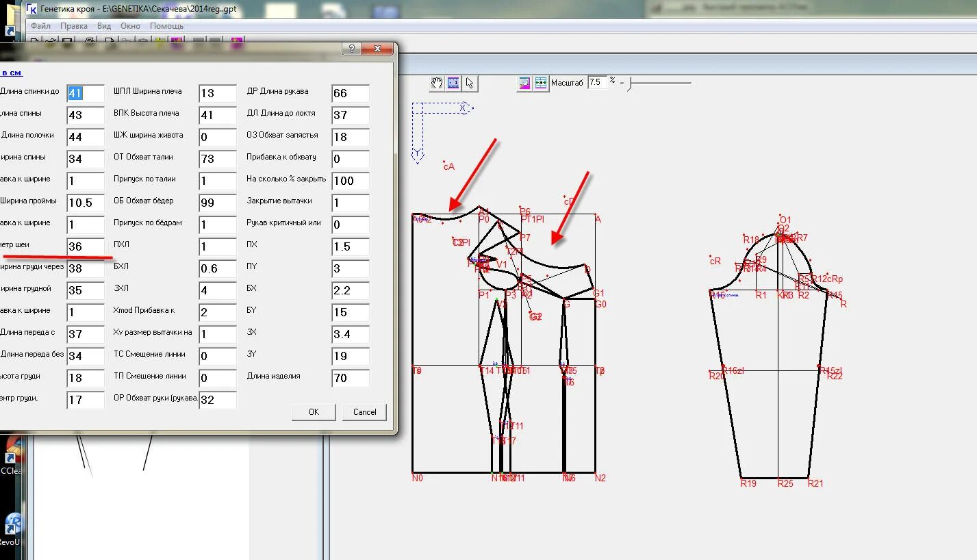Click the neck measurement field showing 36
977x560 pixels.
86,246
